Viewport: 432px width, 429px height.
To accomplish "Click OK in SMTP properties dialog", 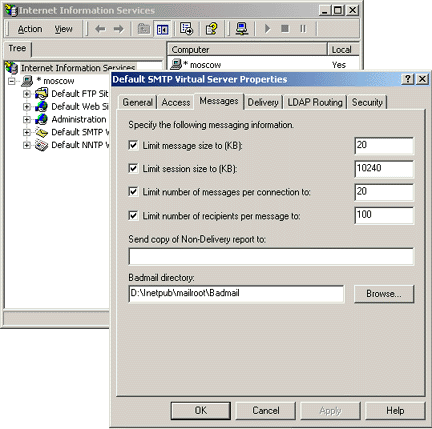I will click(x=201, y=410).
